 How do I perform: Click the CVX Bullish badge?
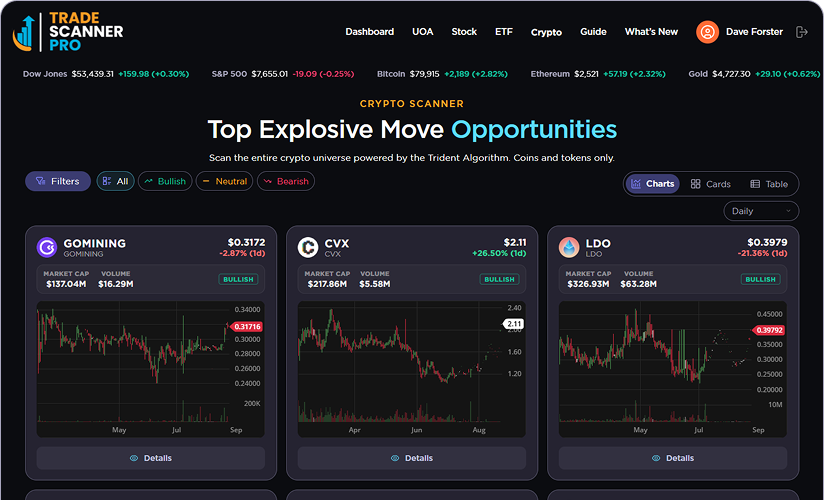[499, 279]
